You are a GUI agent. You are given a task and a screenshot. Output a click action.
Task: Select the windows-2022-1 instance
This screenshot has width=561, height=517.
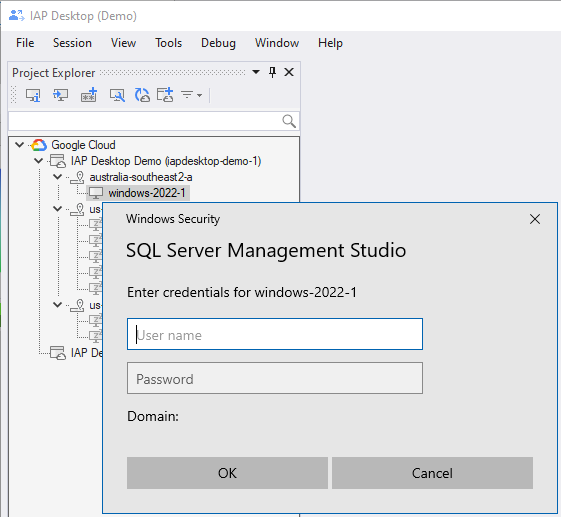pyautogui.click(x=147, y=193)
